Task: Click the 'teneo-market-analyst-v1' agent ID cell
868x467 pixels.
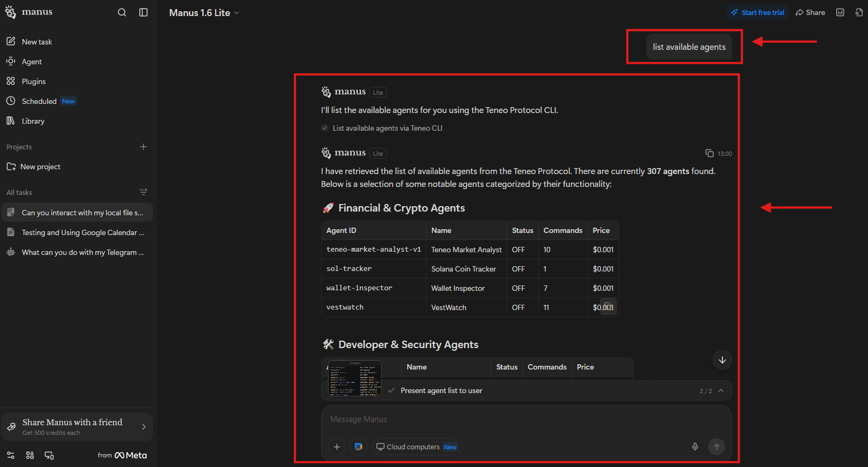Action: (374, 250)
